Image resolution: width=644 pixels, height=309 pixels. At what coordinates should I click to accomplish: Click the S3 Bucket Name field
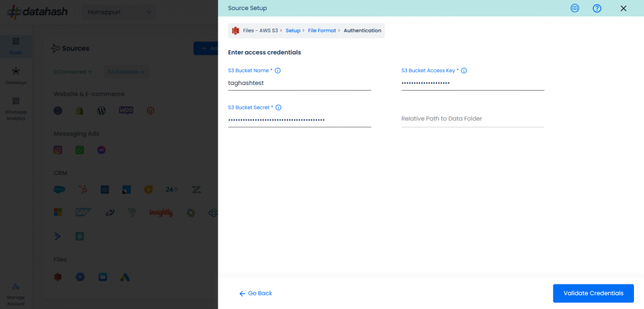tap(299, 82)
